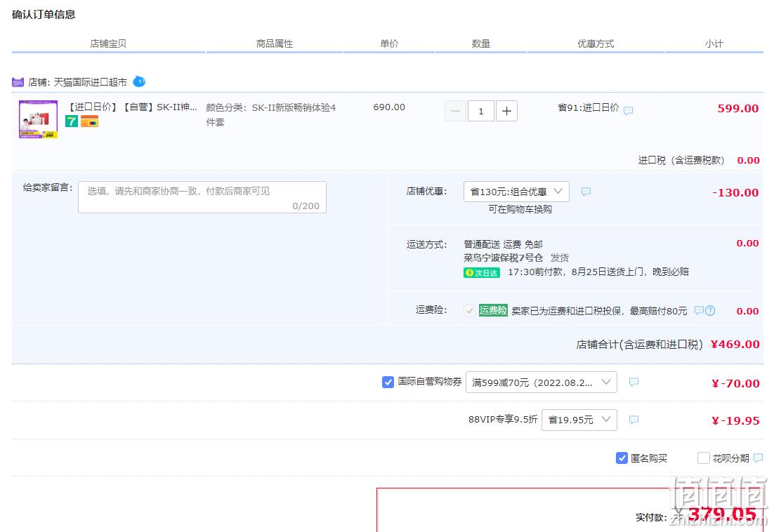Toggle the 匿名购买 checkbox
774x532 pixels.
(x=622, y=458)
